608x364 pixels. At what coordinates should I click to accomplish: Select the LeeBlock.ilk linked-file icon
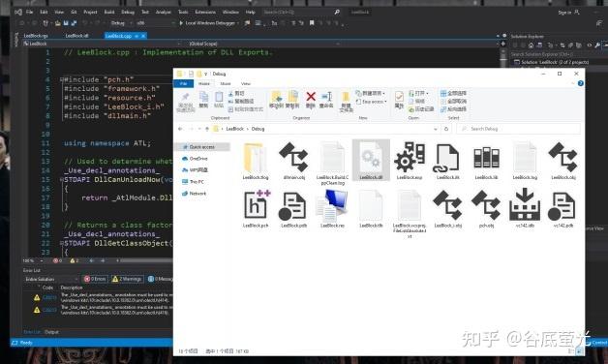(x=447, y=157)
